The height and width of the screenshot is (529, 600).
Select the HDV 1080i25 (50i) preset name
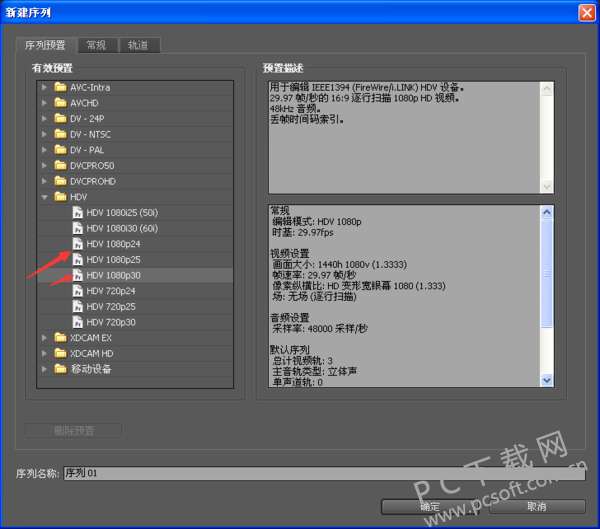(x=122, y=212)
